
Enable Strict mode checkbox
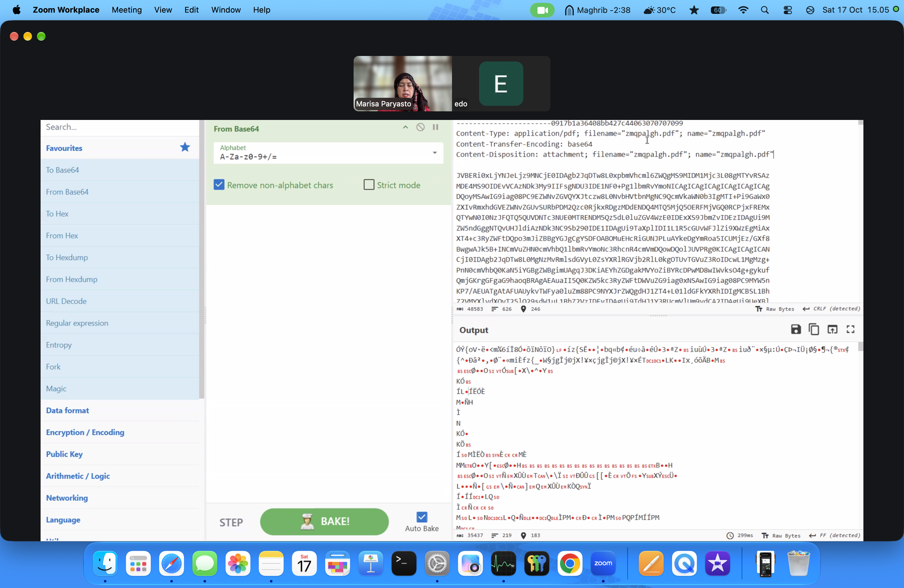coord(369,185)
